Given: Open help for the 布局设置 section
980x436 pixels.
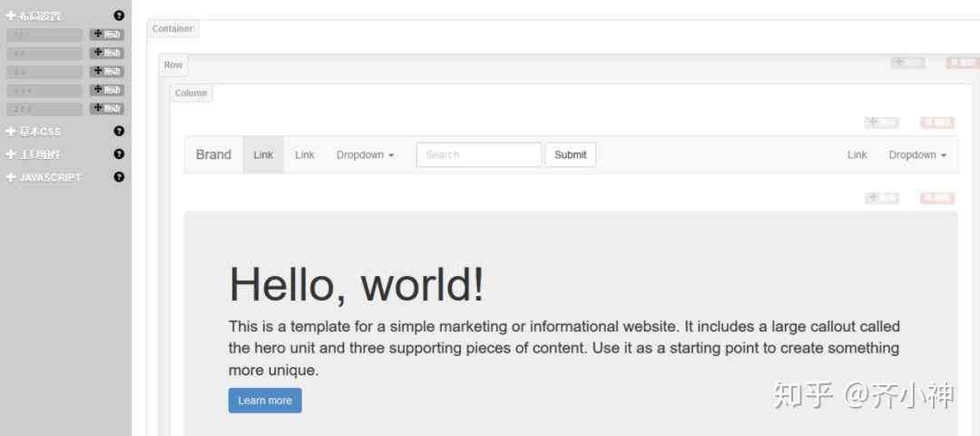Looking at the screenshot, I should [119, 15].
